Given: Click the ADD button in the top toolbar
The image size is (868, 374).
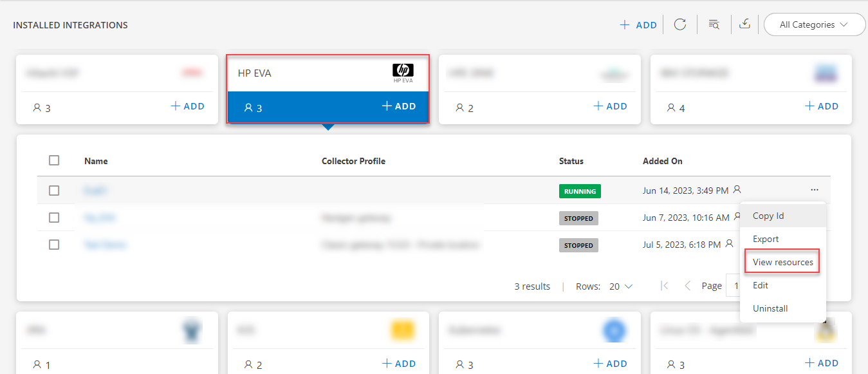Looking at the screenshot, I should click(x=638, y=24).
